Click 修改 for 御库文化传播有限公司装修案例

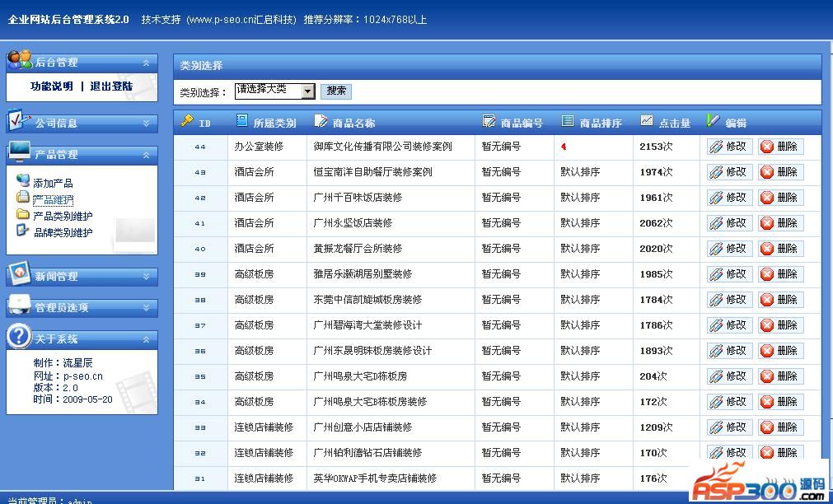click(729, 147)
